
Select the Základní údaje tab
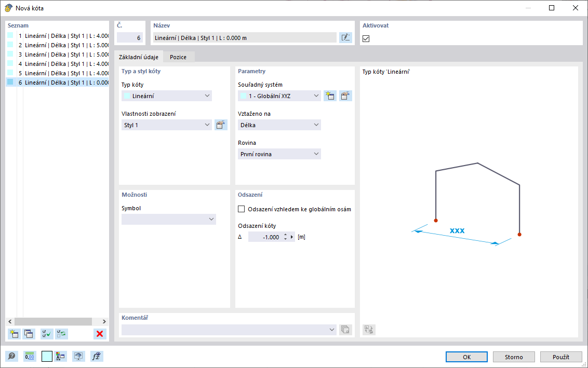[x=139, y=57]
